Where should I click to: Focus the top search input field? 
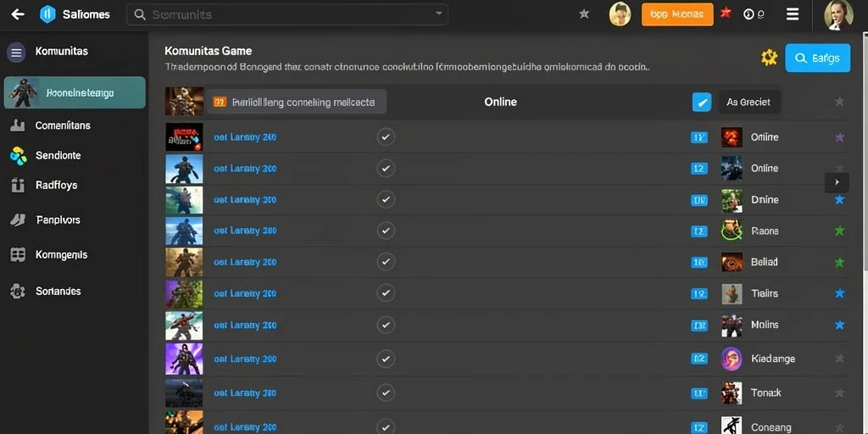click(287, 14)
